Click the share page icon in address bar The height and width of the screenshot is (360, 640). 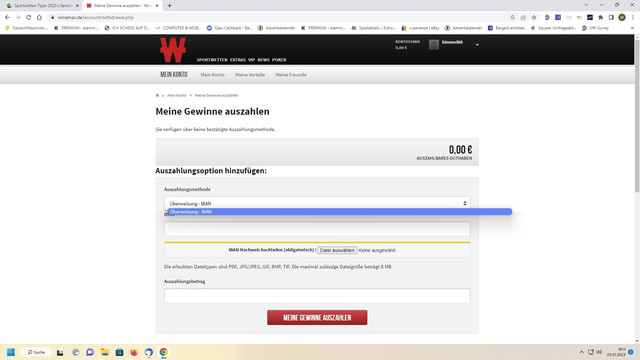point(523,18)
